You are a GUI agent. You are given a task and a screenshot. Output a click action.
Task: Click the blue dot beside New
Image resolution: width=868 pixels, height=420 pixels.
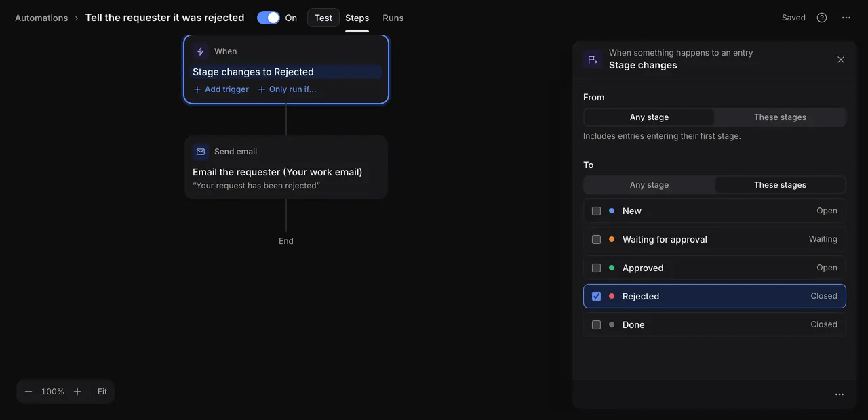point(612,211)
